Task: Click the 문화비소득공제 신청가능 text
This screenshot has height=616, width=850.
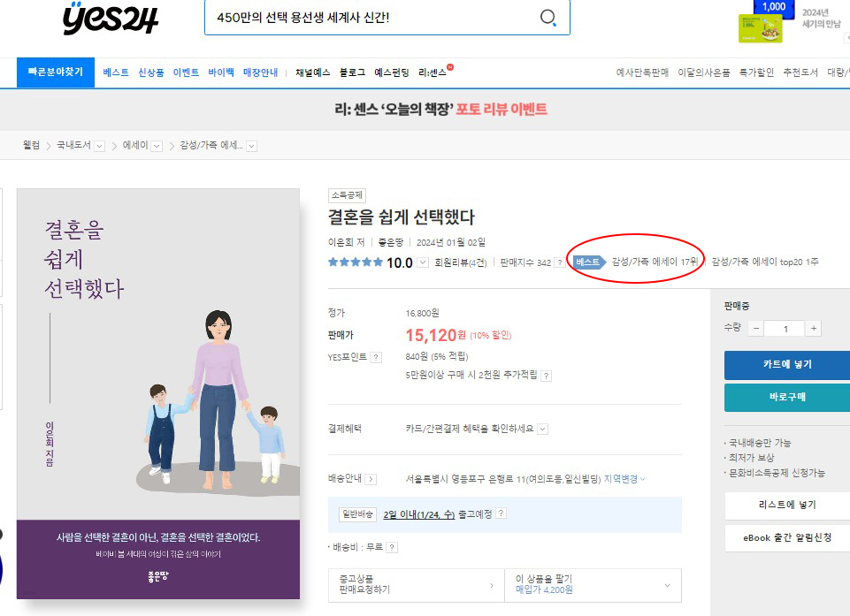Action: 777,473
